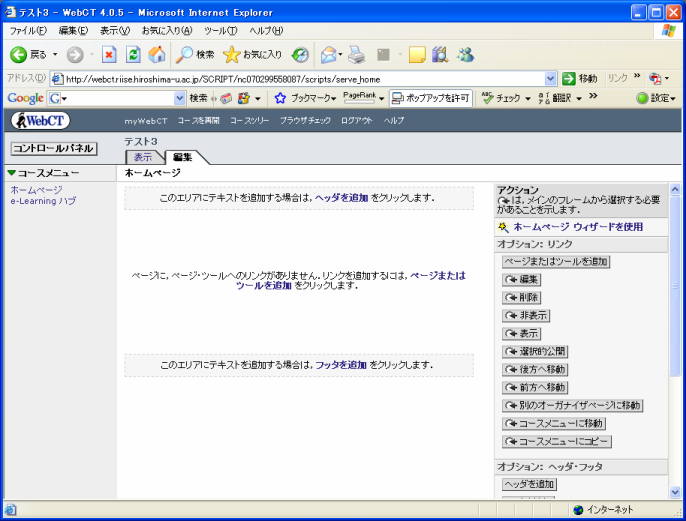Open the Favorites (お気に入り) menu
This screenshot has width=686, height=521.
[167, 31]
